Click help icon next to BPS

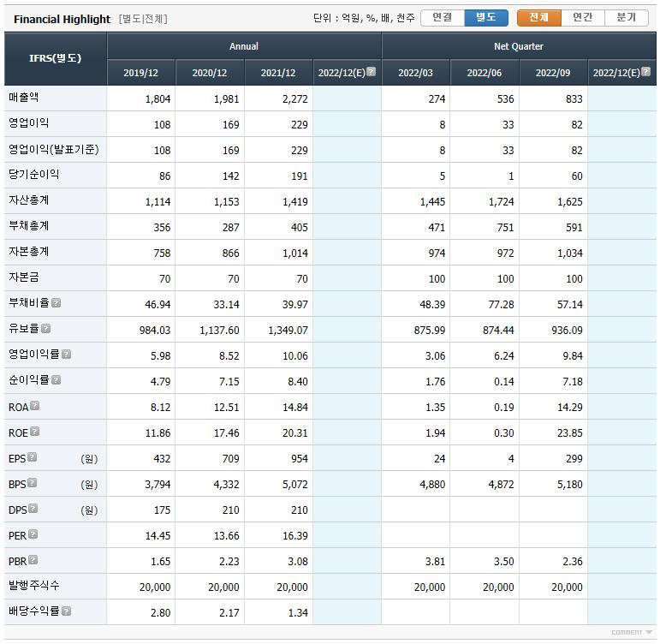pyautogui.click(x=33, y=483)
